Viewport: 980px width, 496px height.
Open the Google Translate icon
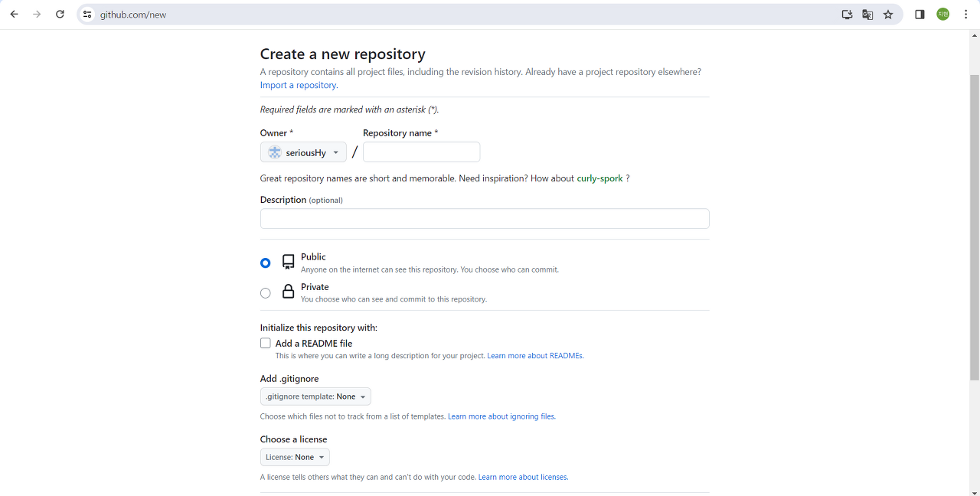(x=867, y=15)
